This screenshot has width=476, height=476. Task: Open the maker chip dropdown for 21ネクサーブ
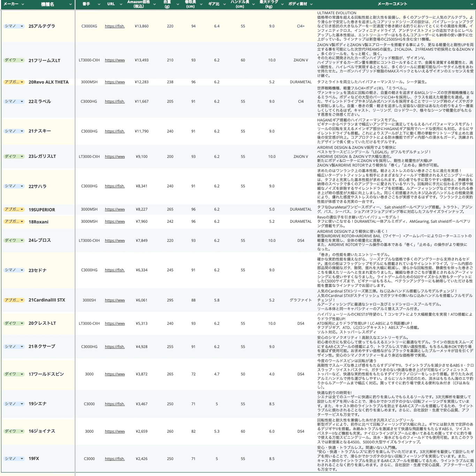(x=22, y=347)
